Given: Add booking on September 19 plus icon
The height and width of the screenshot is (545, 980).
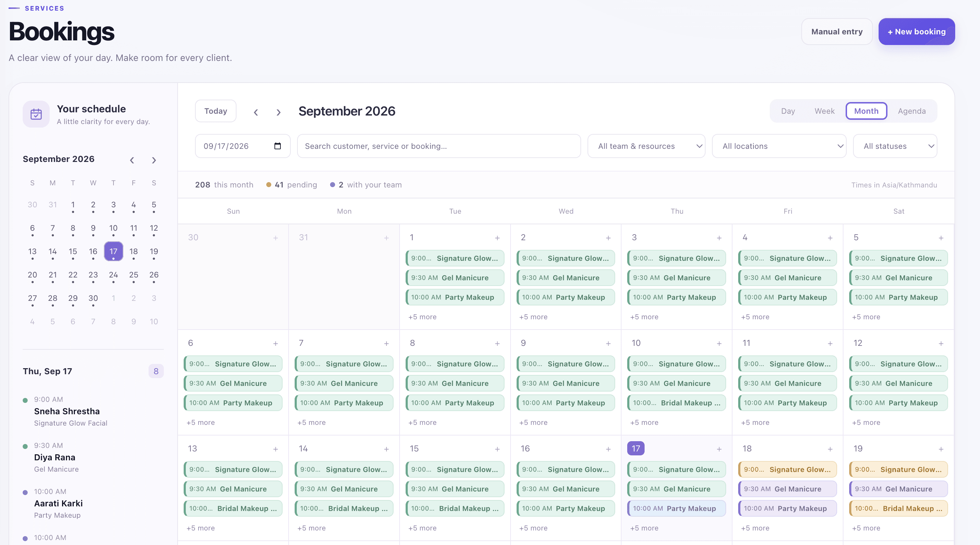Looking at the screenshot, I should click(x=941, y=449).
